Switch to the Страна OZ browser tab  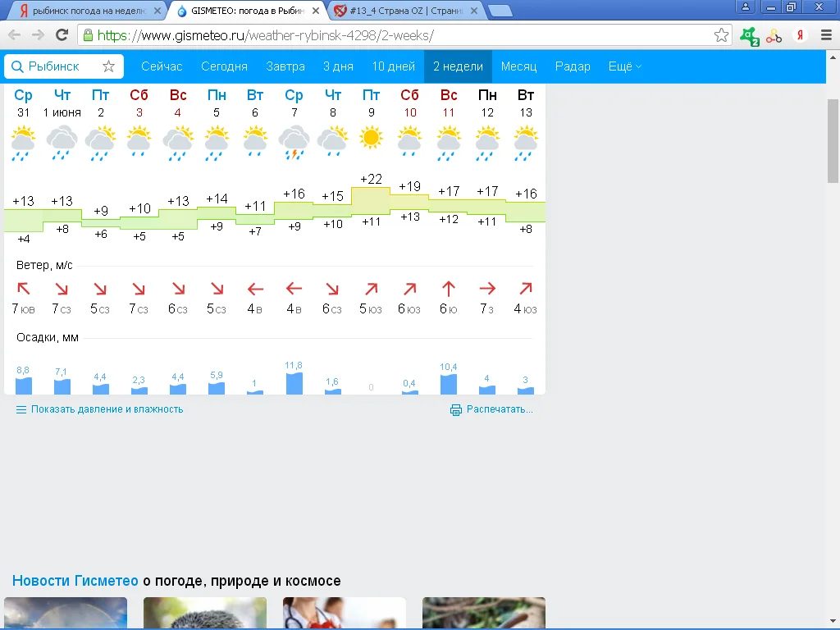click(x=405, y=11)
